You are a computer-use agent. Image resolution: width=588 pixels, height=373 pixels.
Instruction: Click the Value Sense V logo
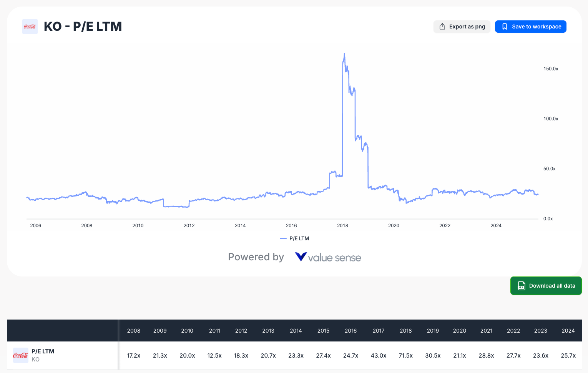pos(301,256)
